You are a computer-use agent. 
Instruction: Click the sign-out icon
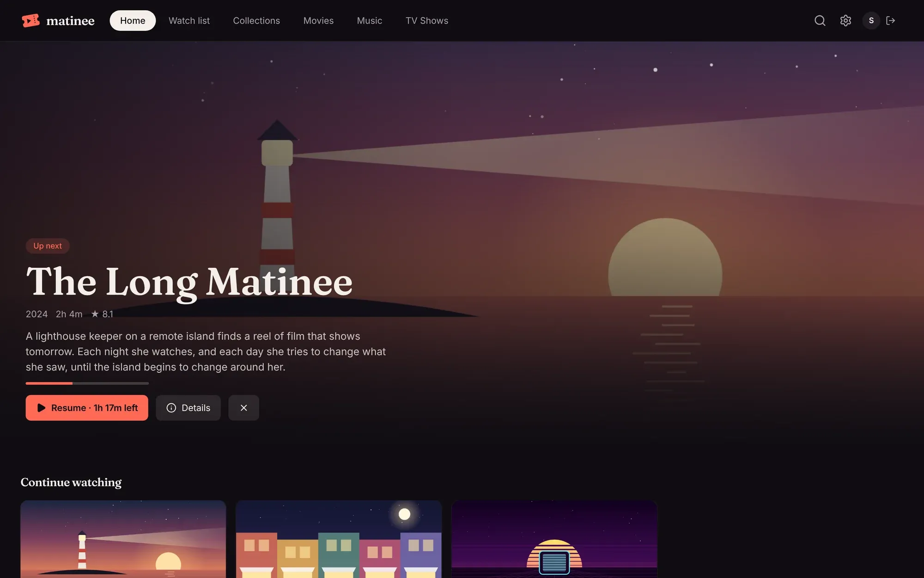(891, 20)
